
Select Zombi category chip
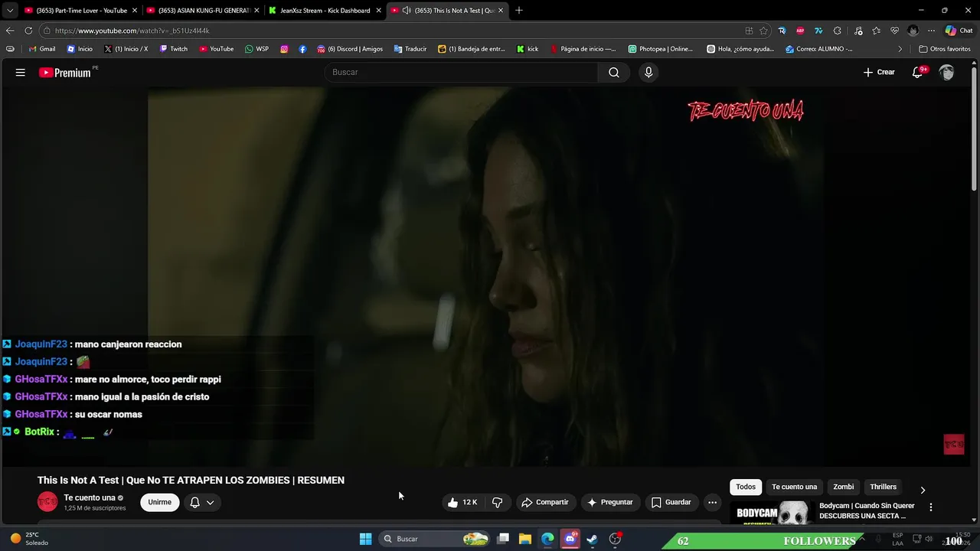[843, 487]
